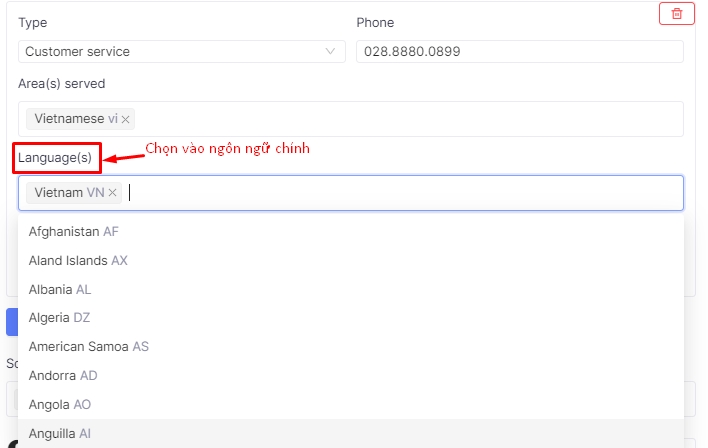
Task: Choose Andorra AD from the list
Action: (x=351, y=376)
